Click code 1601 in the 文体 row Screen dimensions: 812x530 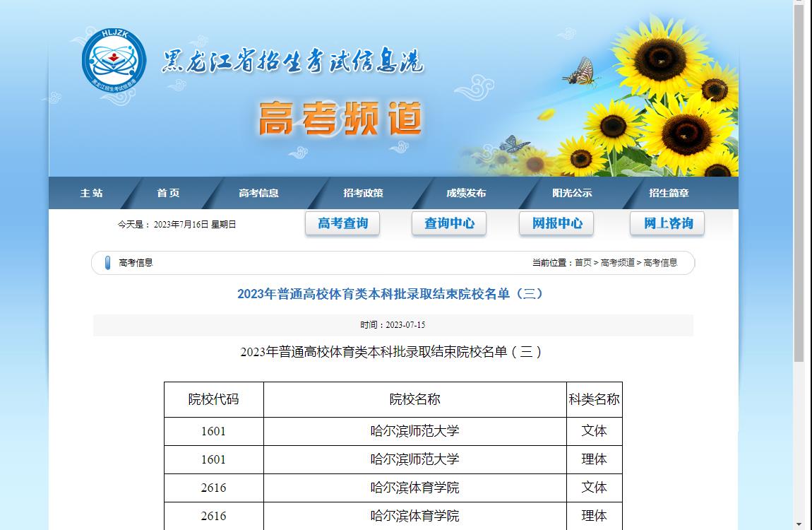213,431
